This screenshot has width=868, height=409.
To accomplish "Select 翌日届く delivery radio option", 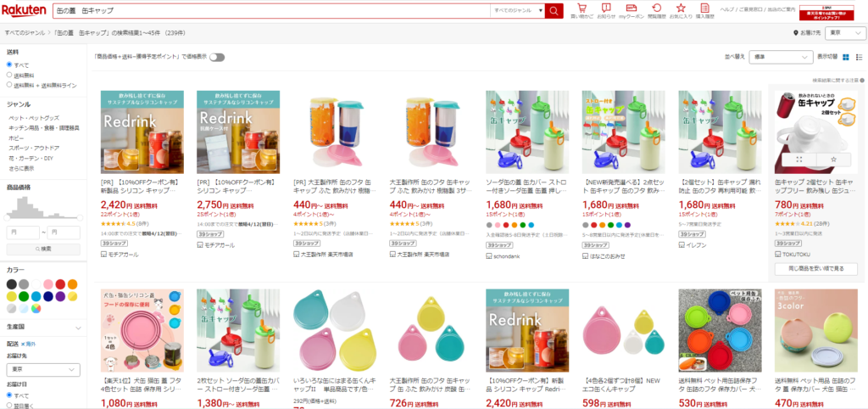I will tap(8, 405).
